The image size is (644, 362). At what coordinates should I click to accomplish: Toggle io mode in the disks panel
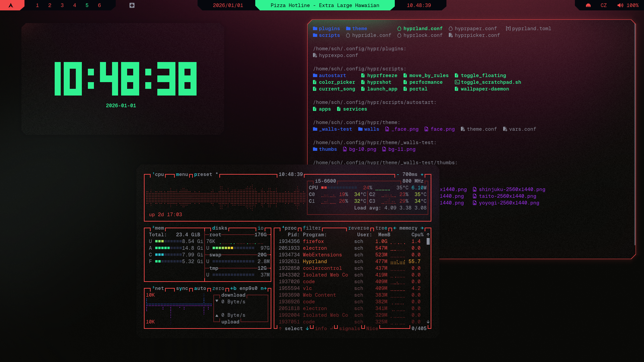point(260,228)
